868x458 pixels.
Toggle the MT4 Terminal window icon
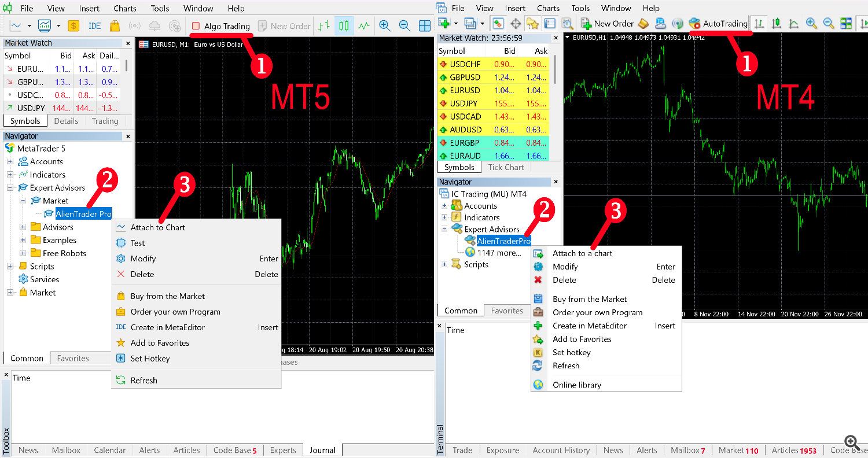(550, 24)
